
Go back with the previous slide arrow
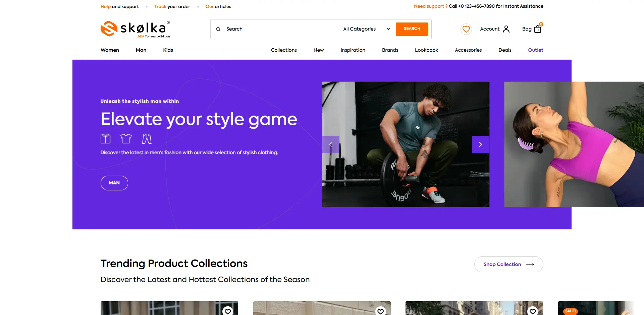(331, 144)
